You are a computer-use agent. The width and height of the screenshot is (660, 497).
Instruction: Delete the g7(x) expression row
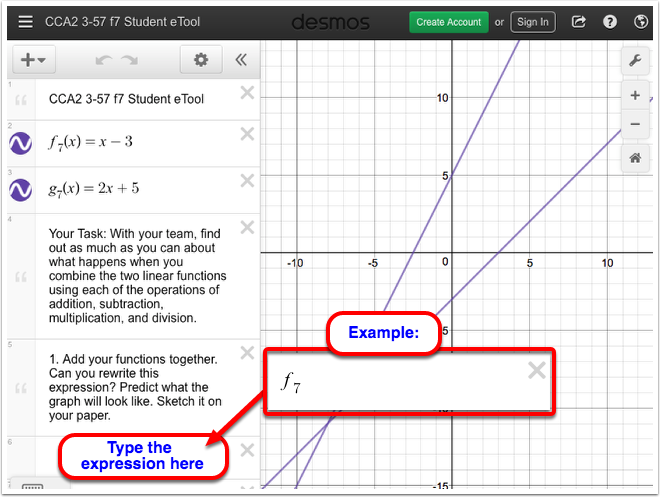click(x=247, y=181)
